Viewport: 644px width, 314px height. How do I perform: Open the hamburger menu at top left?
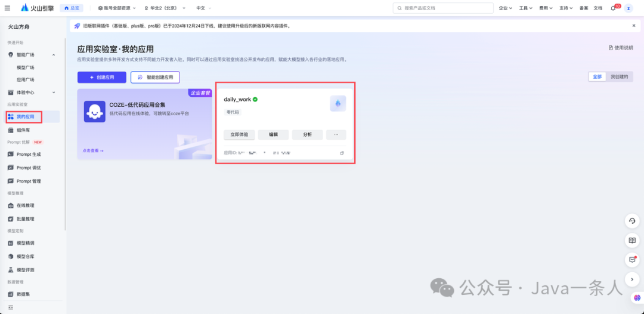7,8
